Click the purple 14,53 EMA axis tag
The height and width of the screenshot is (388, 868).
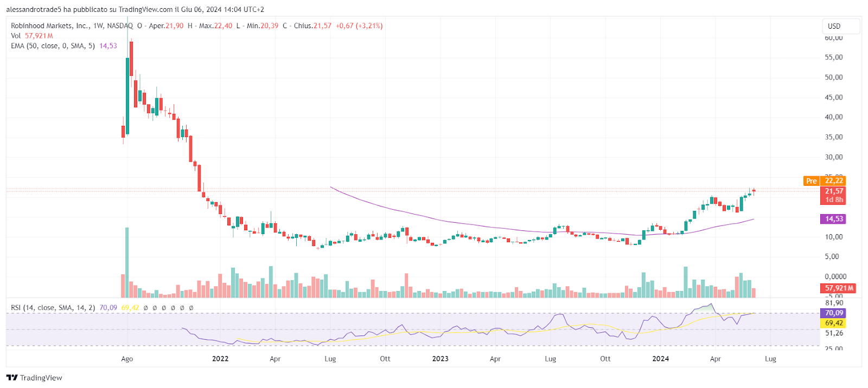[x=834, y=219]
